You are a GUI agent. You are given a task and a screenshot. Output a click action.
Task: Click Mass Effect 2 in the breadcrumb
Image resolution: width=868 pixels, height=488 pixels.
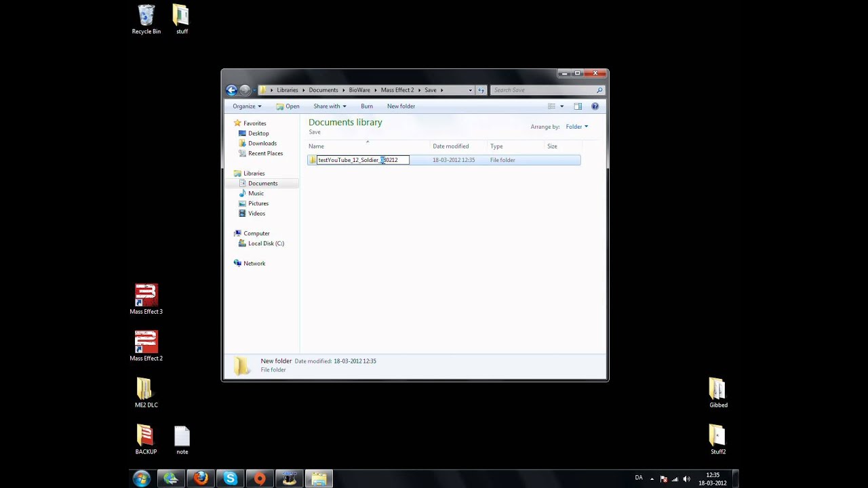click(397, 90)
